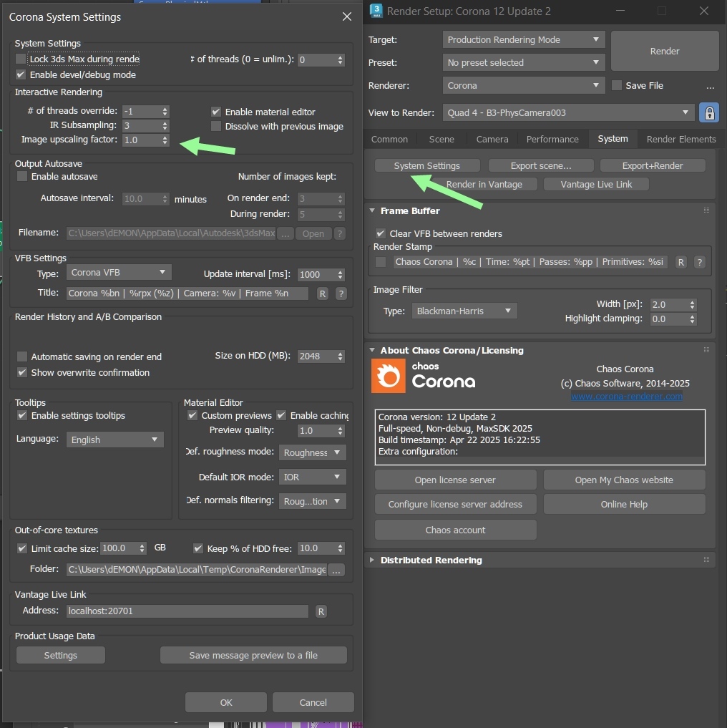Image resolution: width=727 pixels, height=728 pixels.
Task: Check Enable autosave option
Action: (x=21, y=176)
